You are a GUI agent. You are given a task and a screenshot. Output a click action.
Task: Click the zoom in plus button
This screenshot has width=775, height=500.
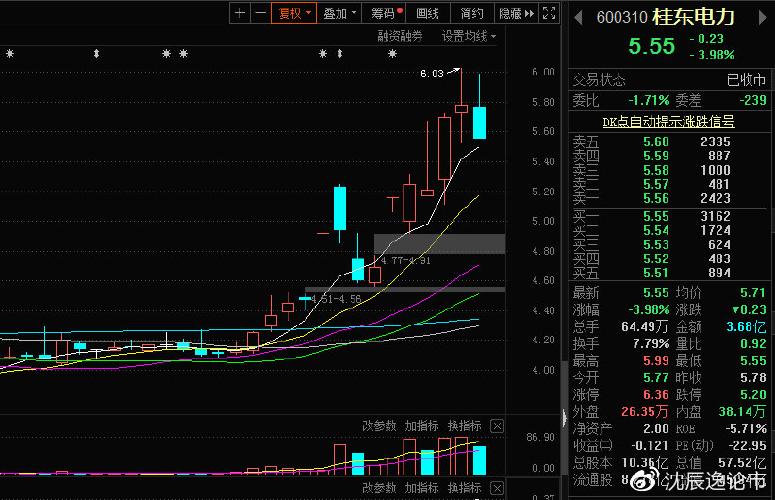pyautogui.click(x=240, y=13)
